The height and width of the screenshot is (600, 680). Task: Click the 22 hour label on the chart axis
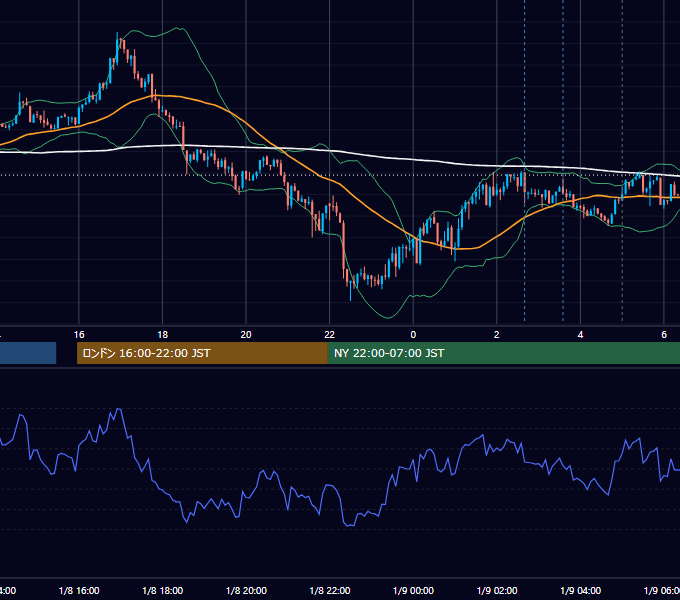coord(330,335)
